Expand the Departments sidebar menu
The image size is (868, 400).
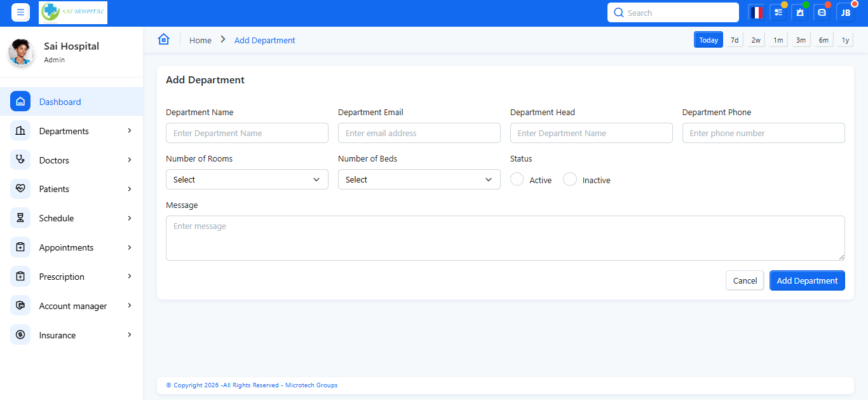(x=72, y=131)
